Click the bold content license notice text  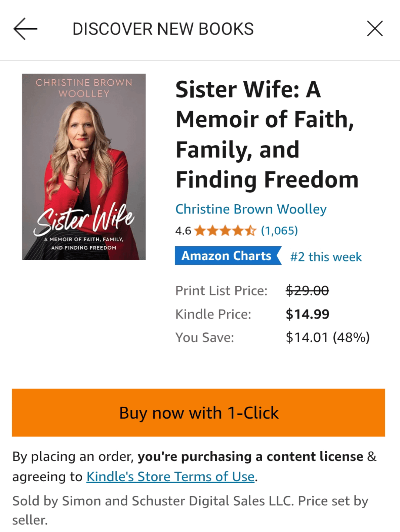point(250,457)
